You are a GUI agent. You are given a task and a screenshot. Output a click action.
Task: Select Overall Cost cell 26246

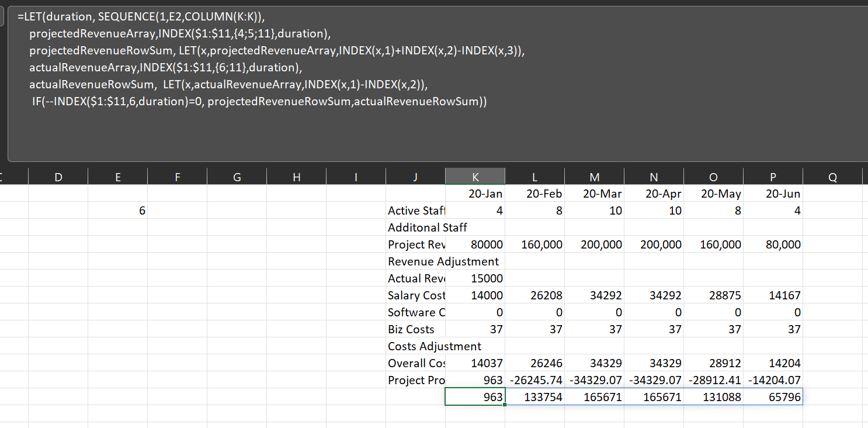[x=534, y=363]
